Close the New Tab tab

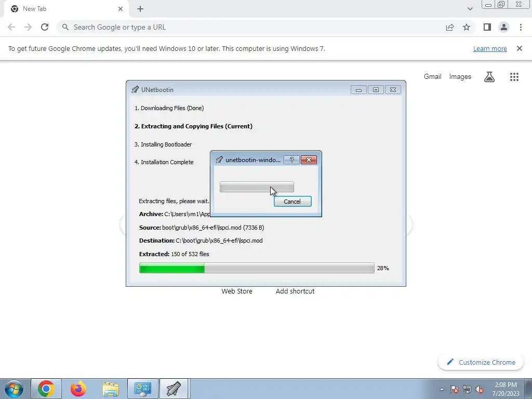point(121,9)
